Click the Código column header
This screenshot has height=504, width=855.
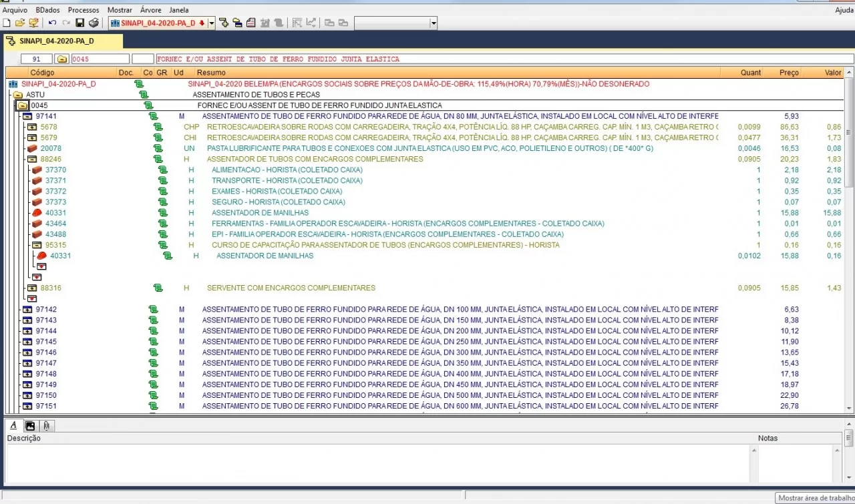(42, 72)
